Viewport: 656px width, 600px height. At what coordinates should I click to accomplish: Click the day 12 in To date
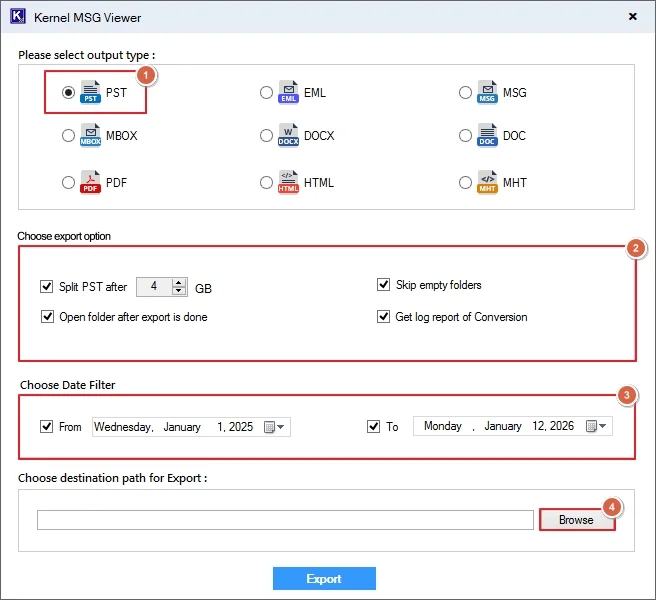point(538,426)
